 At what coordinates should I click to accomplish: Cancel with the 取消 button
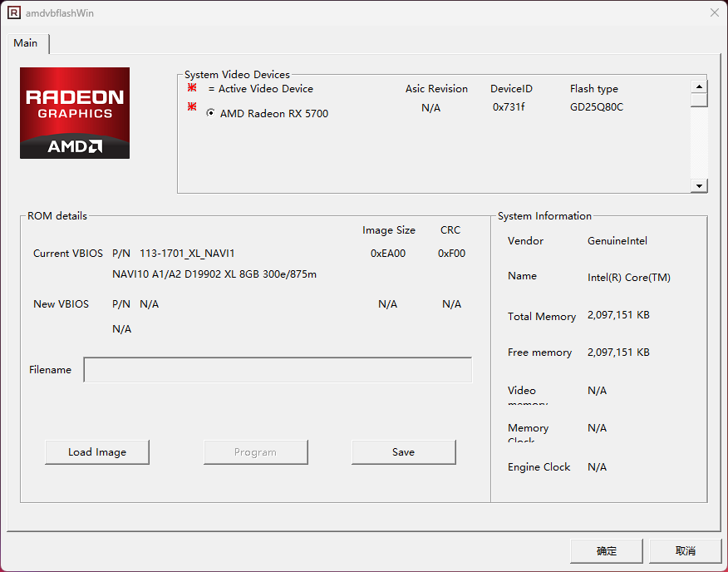pyautogui.click(x=685, y=550)
